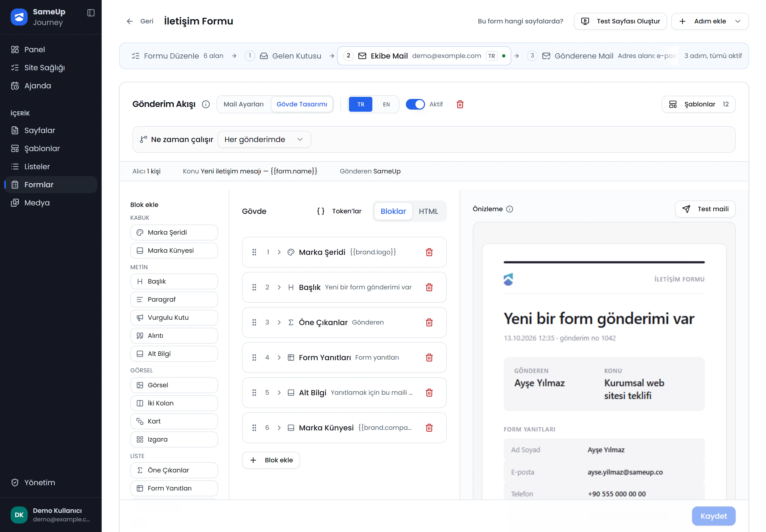
Task: Click the info icon beside Gönderim Akışı
Action: [x=206, y=104]
